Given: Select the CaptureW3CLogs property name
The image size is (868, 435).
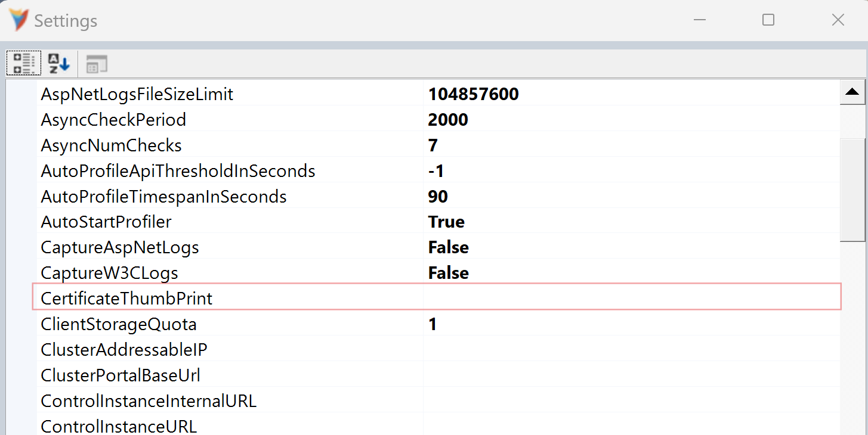Looking at the screenshot, I should point(110,274).
